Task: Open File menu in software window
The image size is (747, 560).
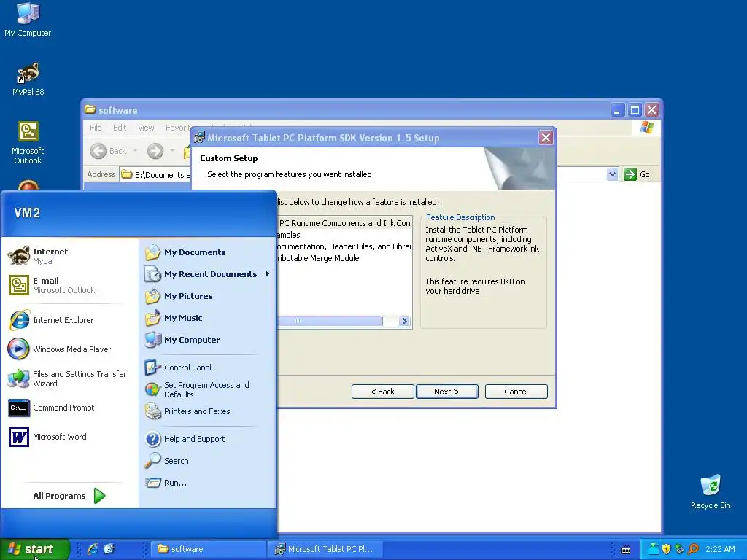Action: click(96, 128)
